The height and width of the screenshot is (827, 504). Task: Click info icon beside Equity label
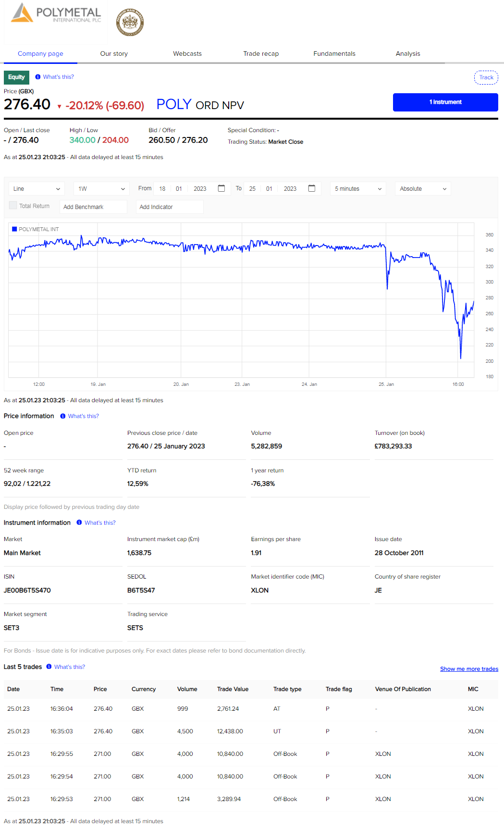38,77
